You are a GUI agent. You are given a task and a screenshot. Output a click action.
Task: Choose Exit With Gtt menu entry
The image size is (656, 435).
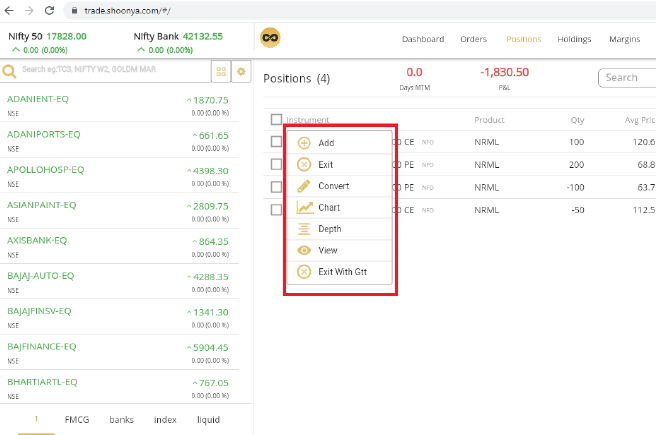(339, 272)
